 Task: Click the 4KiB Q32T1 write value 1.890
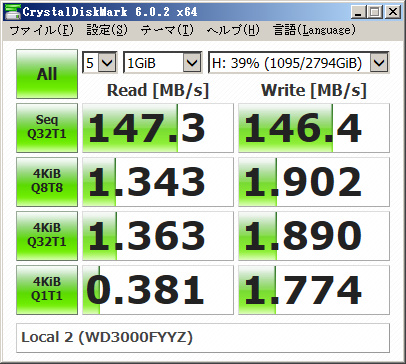pyautogui.click(x=314, y=236)
